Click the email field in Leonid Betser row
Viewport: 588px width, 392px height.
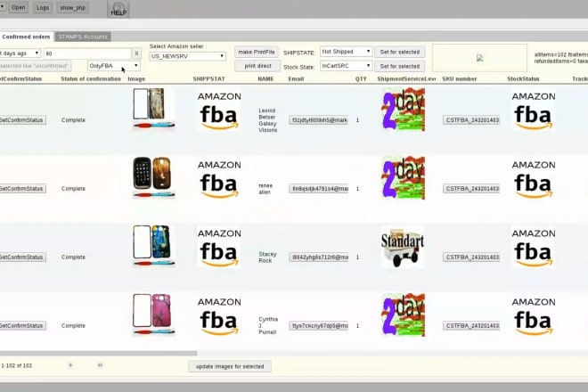tap(318, 120)
